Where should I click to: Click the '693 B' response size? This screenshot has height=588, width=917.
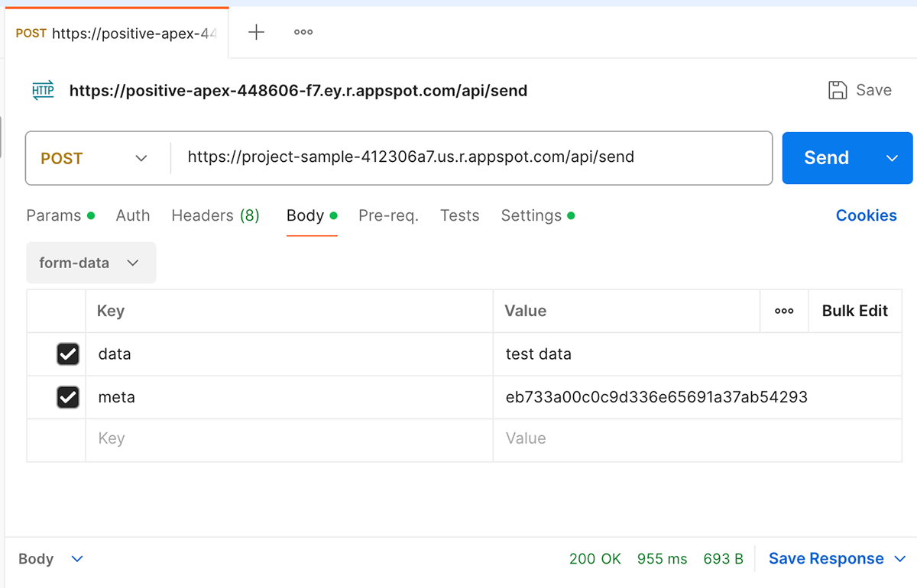[x=724, y=559]
